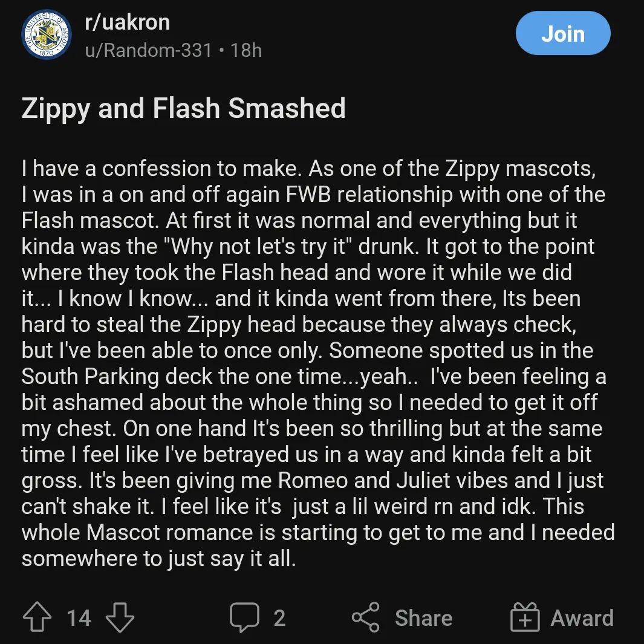Join the r/uakron community
Screen dimensions: 644x644
coord(562,34)
